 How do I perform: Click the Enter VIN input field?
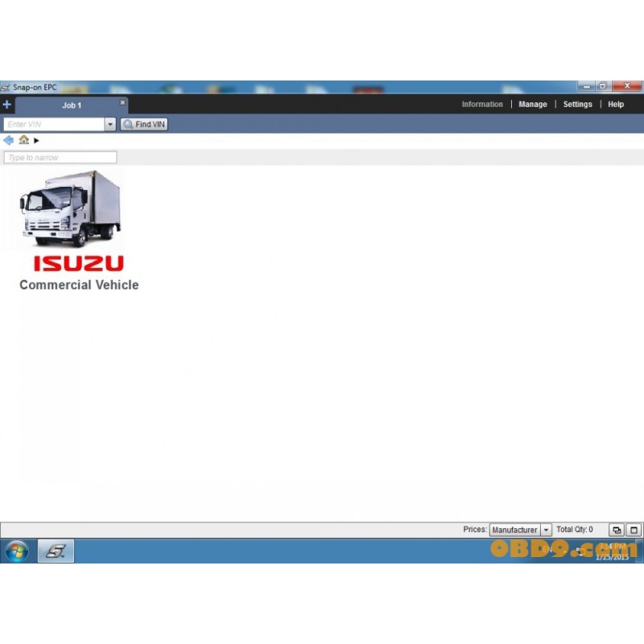click(54, 124)
